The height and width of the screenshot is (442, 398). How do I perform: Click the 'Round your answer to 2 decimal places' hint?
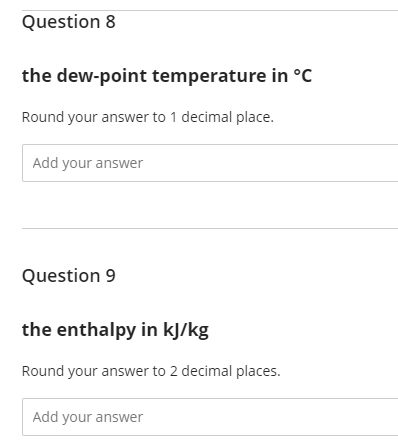pyautogui.click(x=151, y=371)
